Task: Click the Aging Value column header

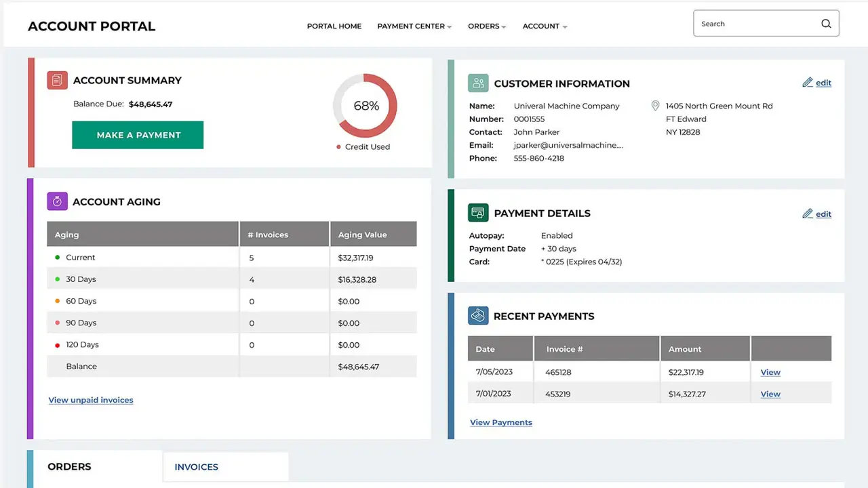Action: pos(373,235)
